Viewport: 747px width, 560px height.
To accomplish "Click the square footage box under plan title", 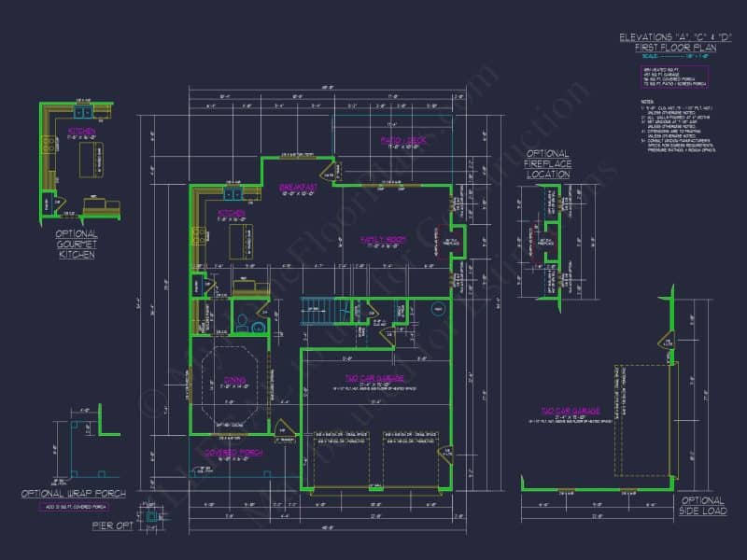I will click(674, 77).
